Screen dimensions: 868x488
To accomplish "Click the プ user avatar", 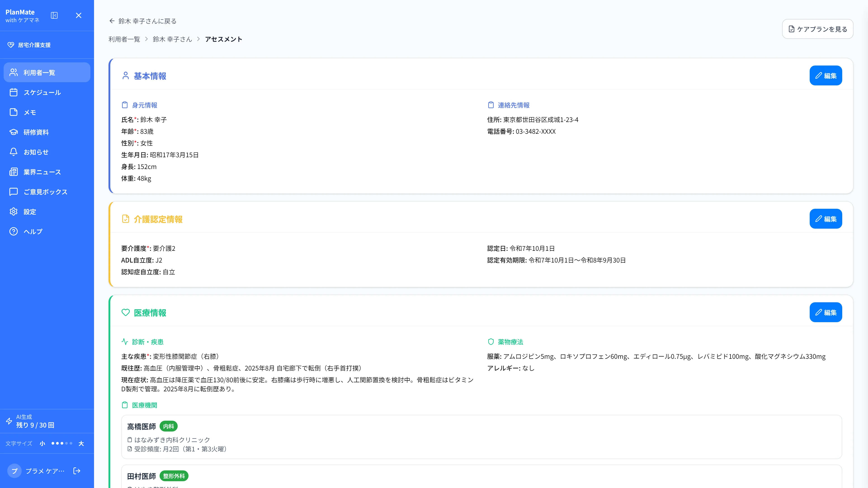I will click(14, 471).
